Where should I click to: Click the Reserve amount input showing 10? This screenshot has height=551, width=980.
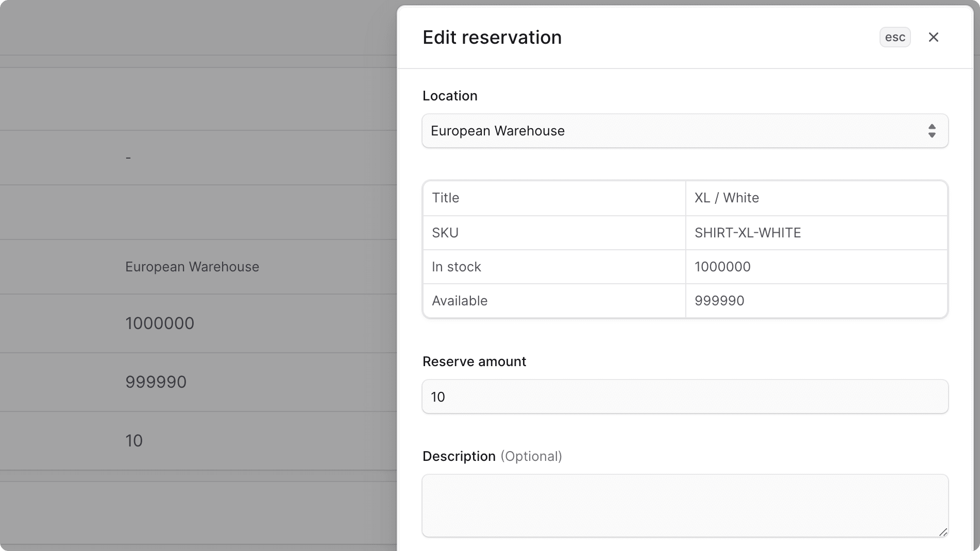684,397
